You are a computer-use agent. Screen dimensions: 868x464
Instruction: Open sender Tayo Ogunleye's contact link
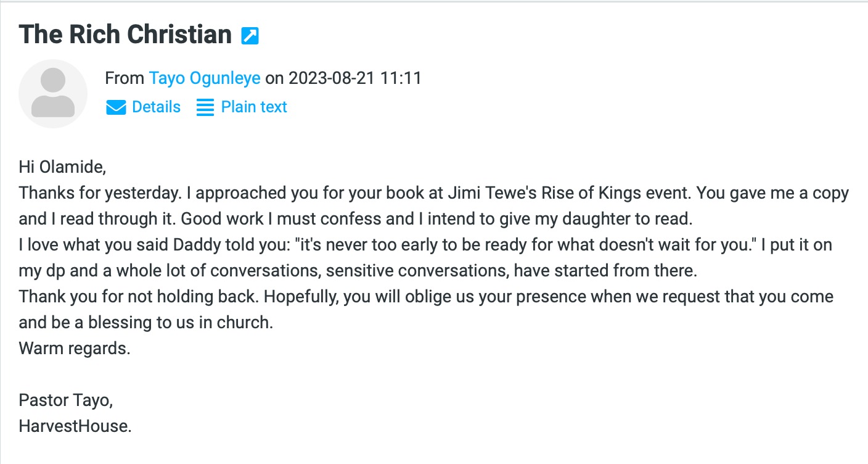click(205, 78)
